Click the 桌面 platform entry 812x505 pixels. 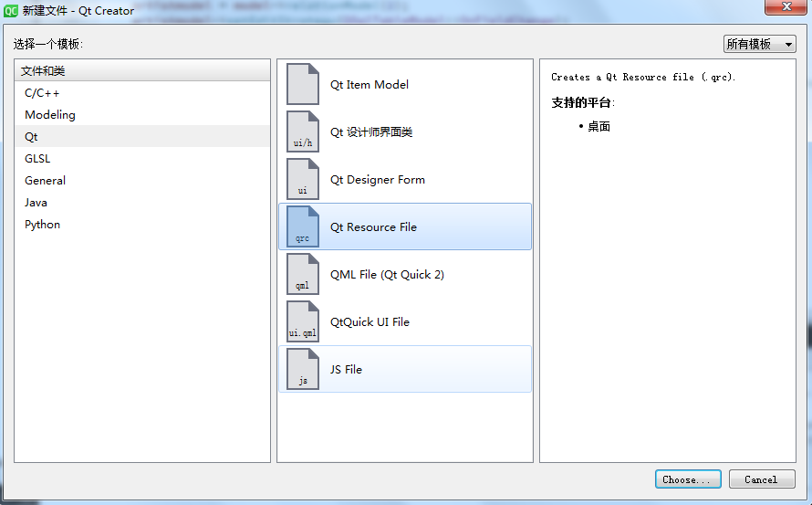(599, 127)
